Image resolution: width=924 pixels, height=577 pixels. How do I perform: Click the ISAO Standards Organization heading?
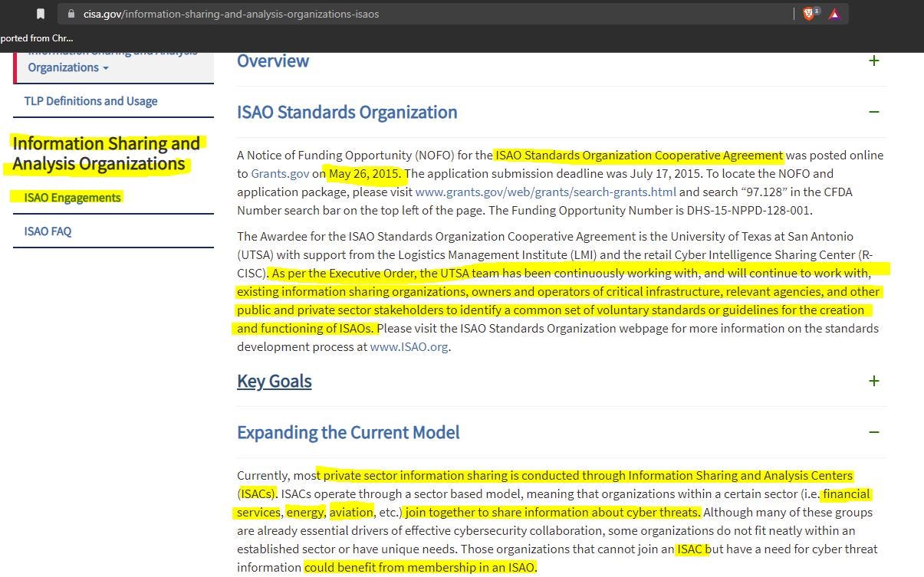click(347, 112)
